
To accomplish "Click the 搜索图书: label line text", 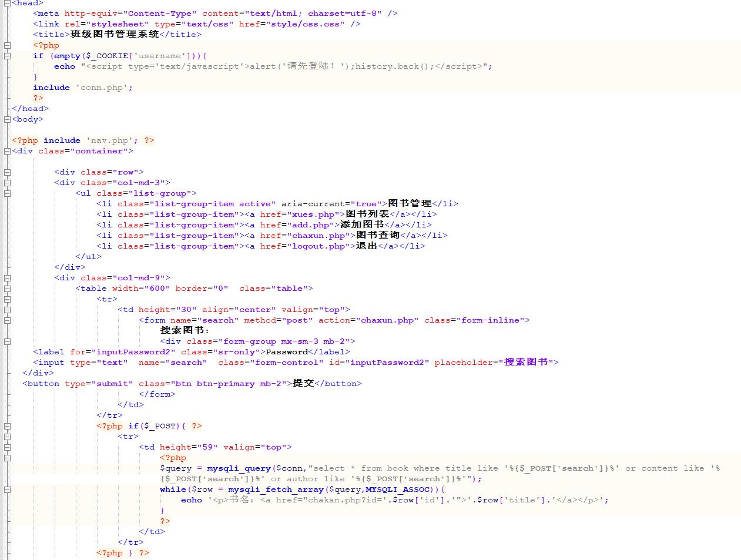I will click(x=185, y=330).
